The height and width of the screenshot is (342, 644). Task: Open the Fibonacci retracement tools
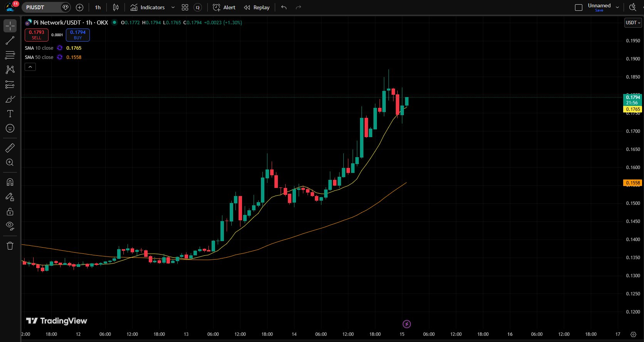tap(10, 55)
